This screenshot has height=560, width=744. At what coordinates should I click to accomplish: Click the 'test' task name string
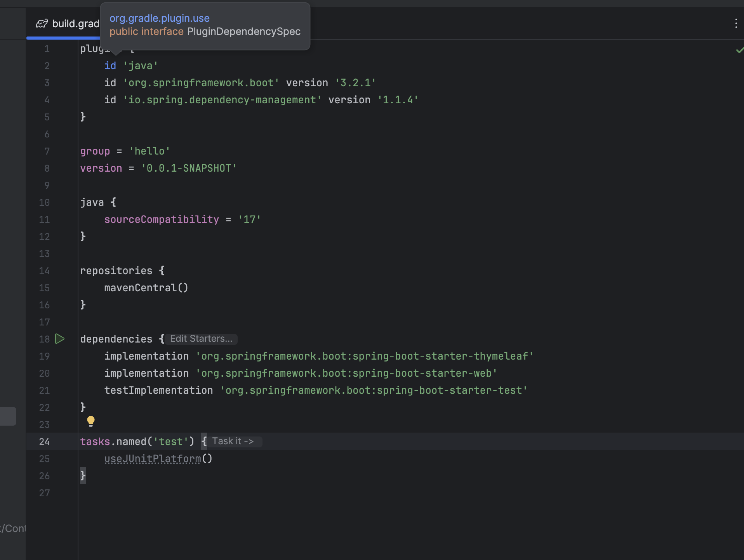170,442
